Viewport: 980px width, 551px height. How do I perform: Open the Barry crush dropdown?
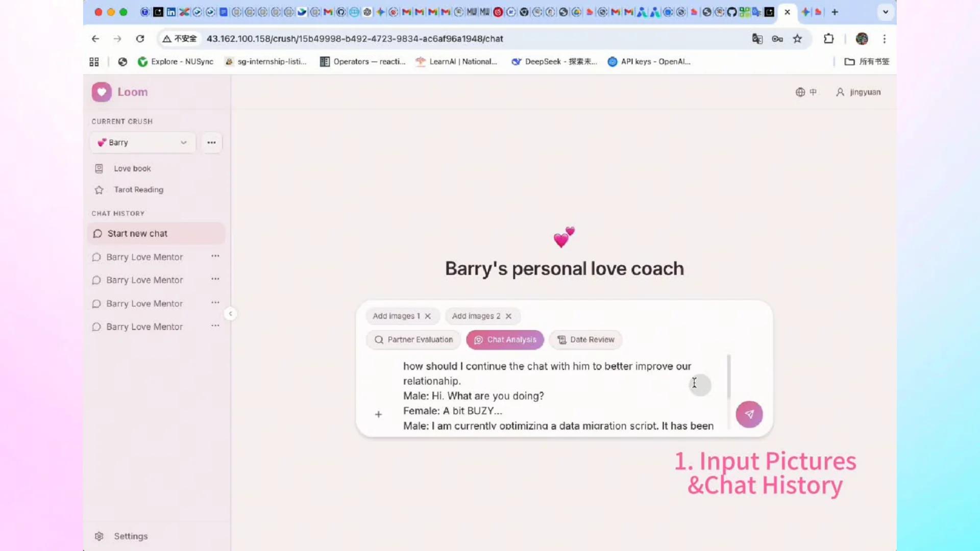click(x=143, y=142)
